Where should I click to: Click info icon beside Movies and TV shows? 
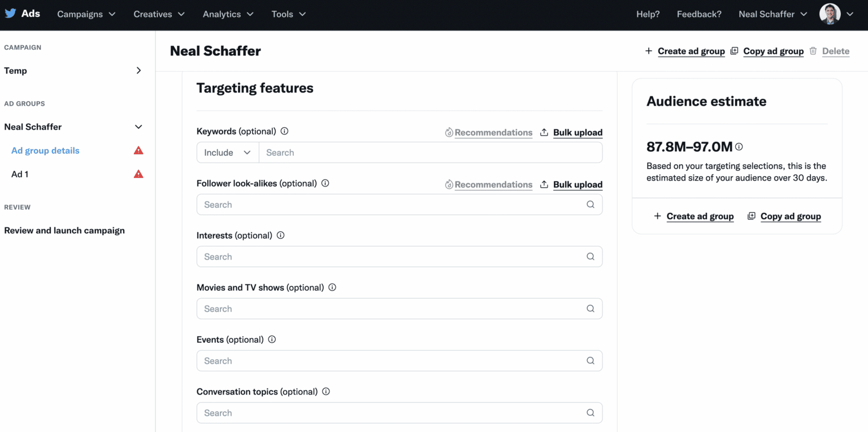coord(332,287)
